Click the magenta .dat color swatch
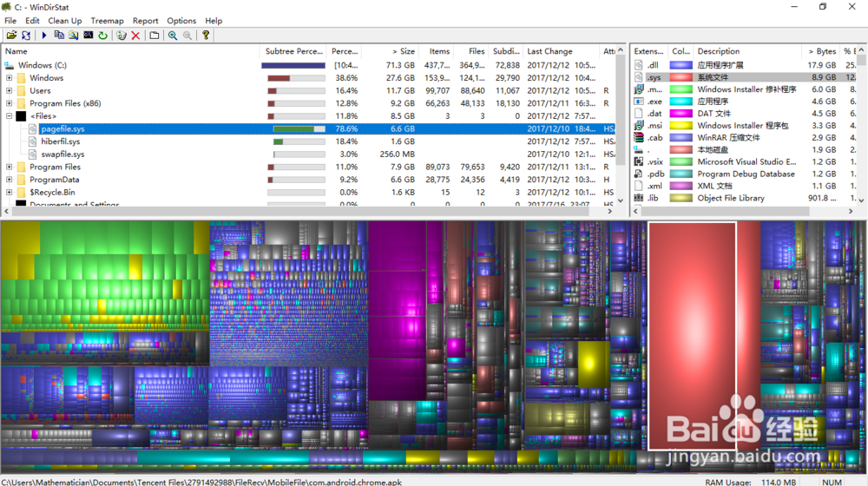868x486 pixels. point(681,114)
